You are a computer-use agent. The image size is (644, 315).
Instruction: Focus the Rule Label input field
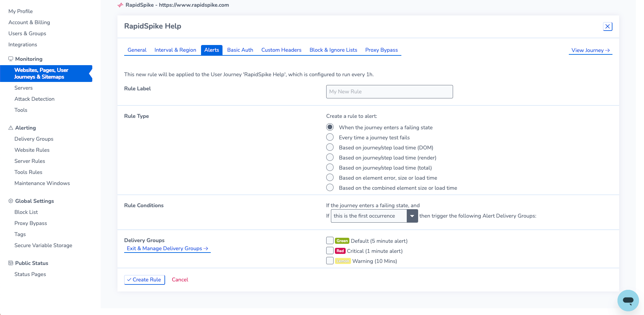point(389,92)
